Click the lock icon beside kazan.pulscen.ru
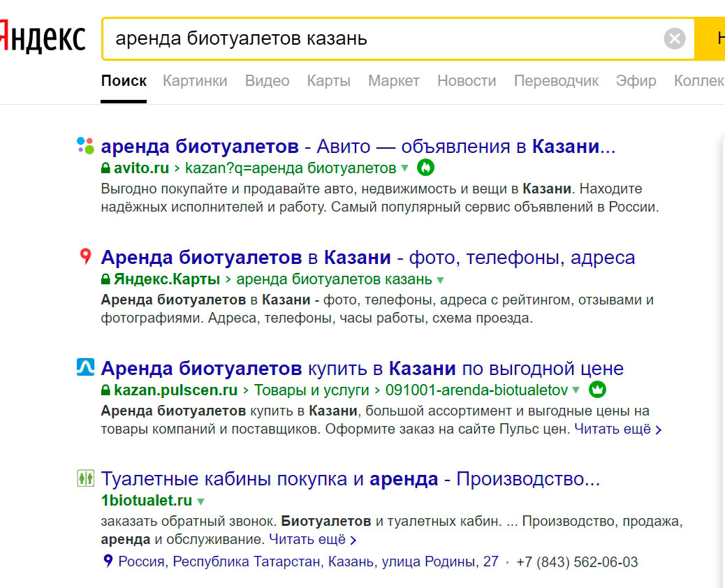 click(106, 390)
